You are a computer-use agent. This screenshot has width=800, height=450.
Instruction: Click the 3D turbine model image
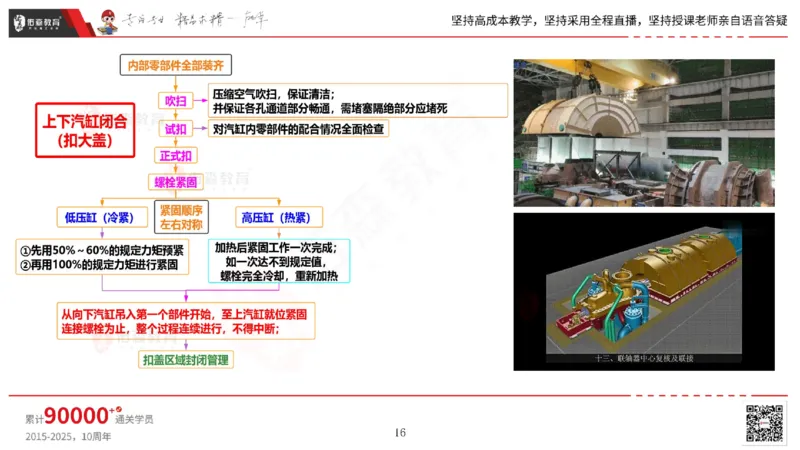pyautogui.click(x=644, y=292)
